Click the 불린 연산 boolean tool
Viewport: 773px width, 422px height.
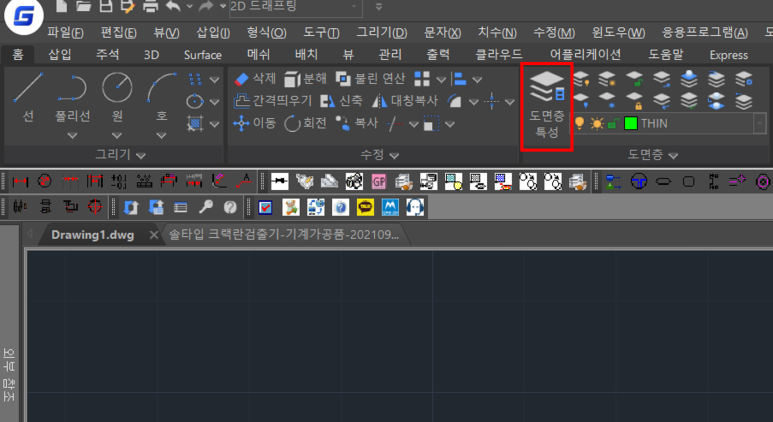370,78
